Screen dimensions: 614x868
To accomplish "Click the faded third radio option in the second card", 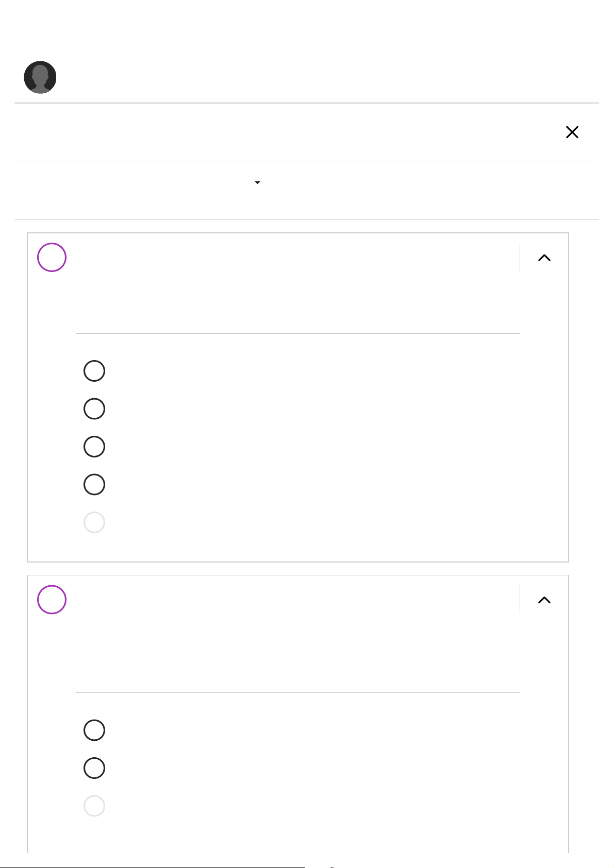I will 94,806.
